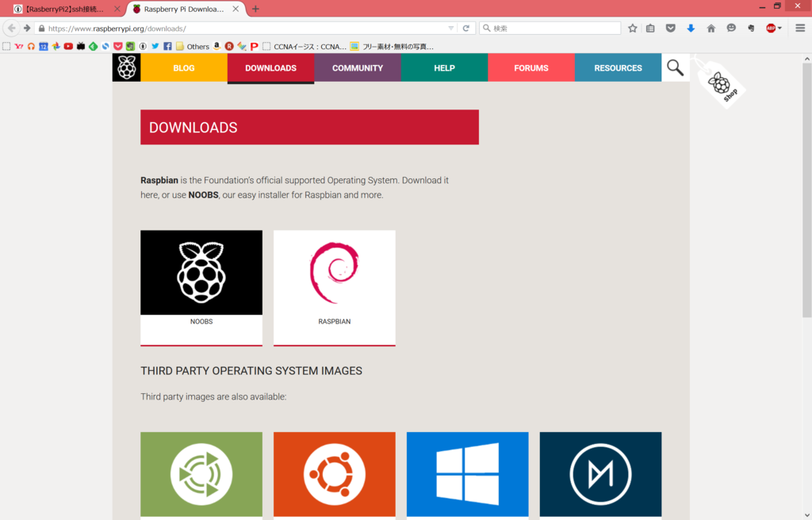
Task: Expand the URL bar history dropdown
Action: point(451,28)
